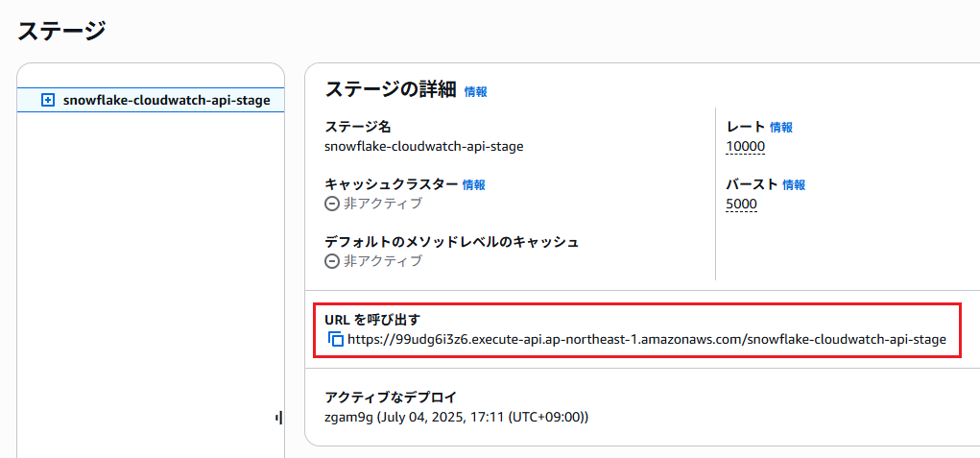Click the side panel resize handle
Image resolution: width=980 pixels, height=458 pixels.
tap(278, 418)
